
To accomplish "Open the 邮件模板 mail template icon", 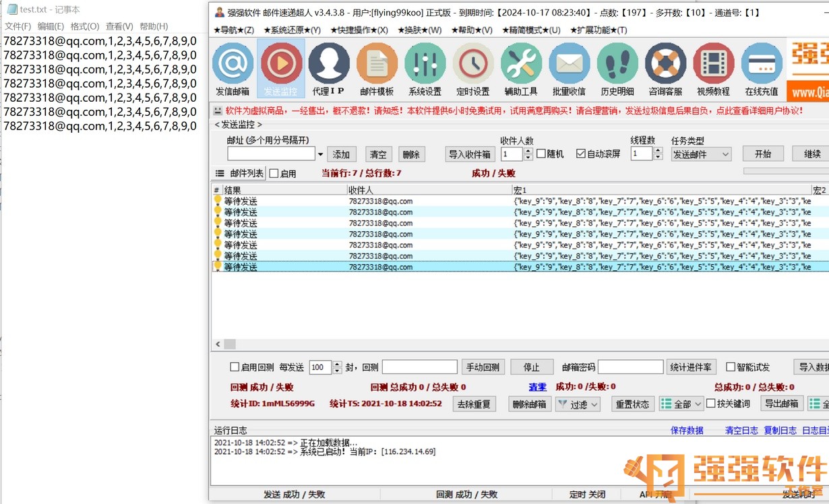I will pyautogui.click(x=377, y=69).
